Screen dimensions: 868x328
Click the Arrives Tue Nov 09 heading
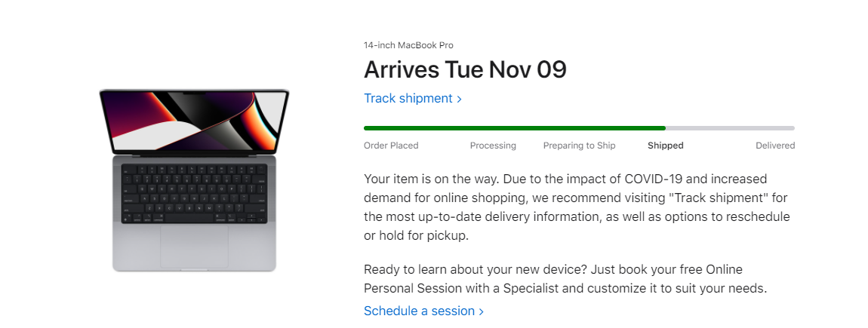pos(465,69)
